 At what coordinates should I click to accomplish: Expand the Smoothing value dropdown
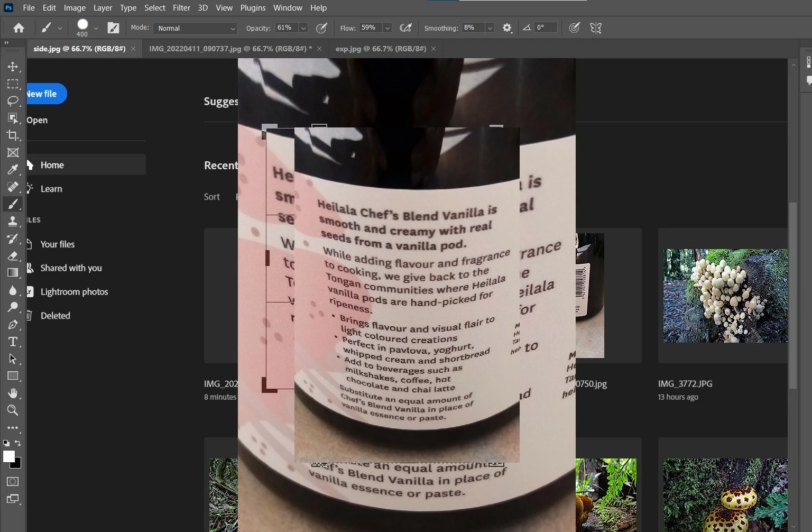click(490, 28)
